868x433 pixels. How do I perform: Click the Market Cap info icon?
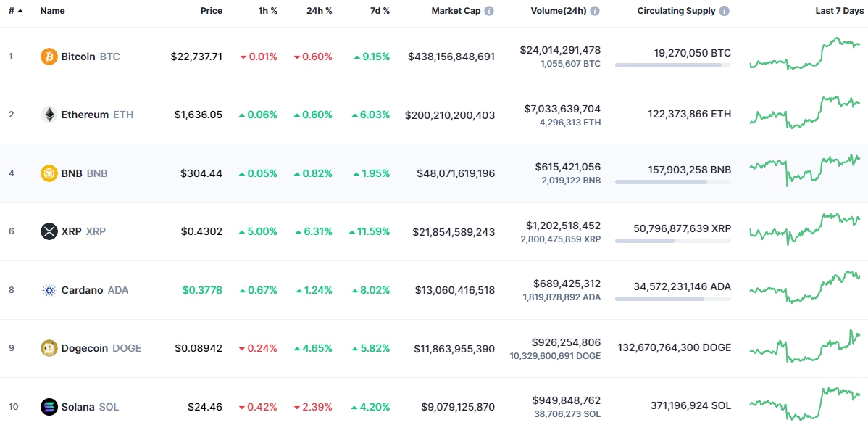[x=489, y=11]
